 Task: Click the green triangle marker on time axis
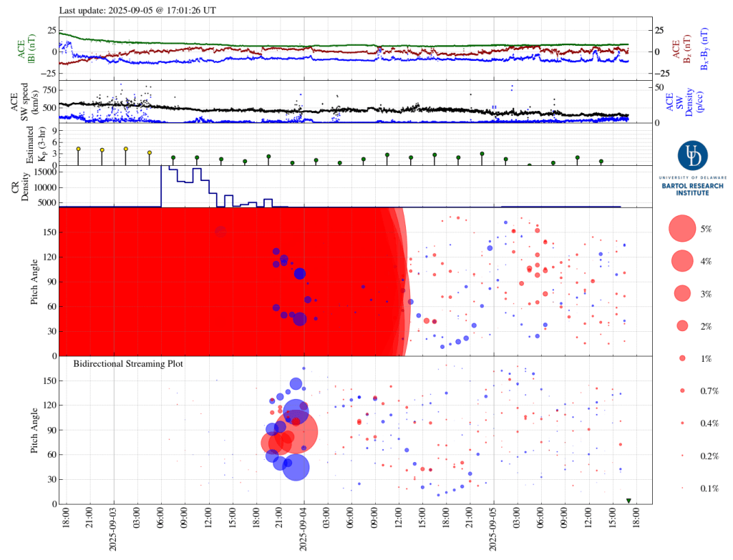coord(628,501)
